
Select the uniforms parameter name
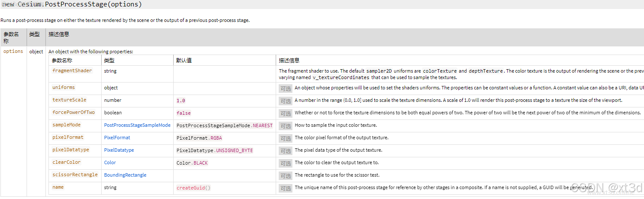63,88
